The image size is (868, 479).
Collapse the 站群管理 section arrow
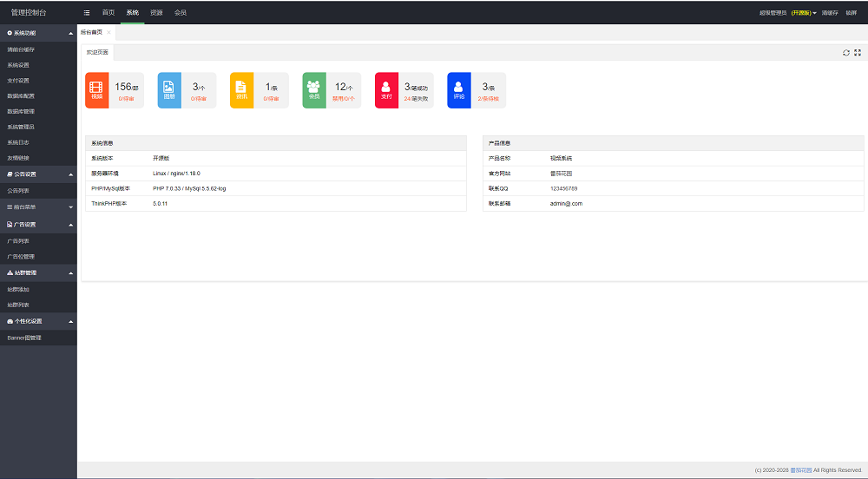tap(71, 273)
